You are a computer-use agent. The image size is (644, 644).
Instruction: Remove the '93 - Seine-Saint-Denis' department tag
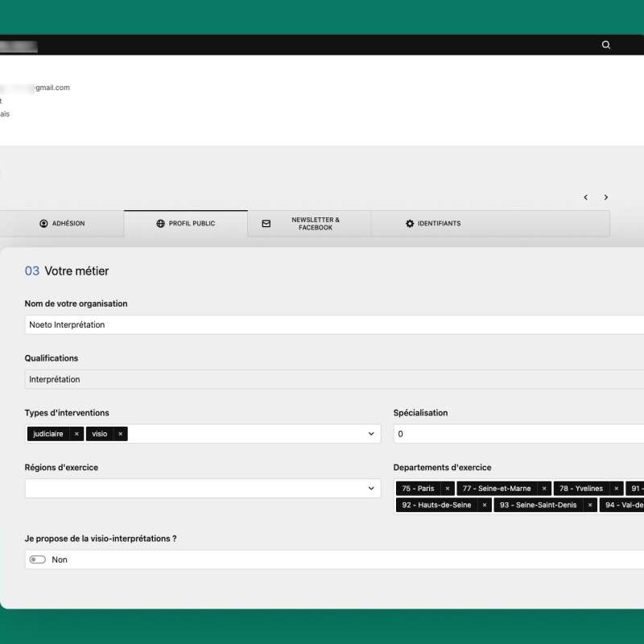591,505
